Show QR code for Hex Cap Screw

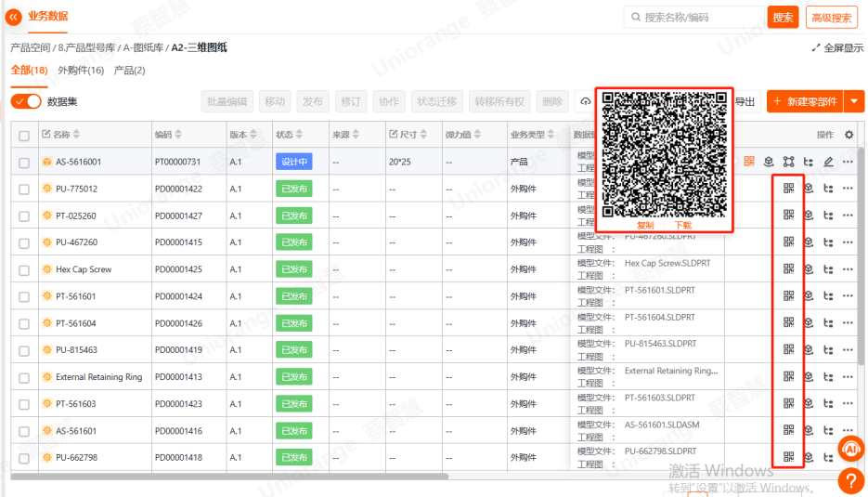788,268
